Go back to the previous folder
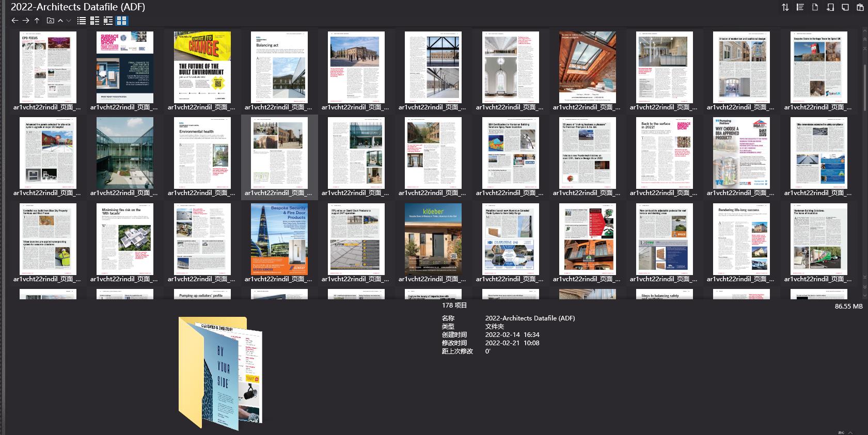The width and height of the screenshot is (868, 435). (x=14, y=21)
